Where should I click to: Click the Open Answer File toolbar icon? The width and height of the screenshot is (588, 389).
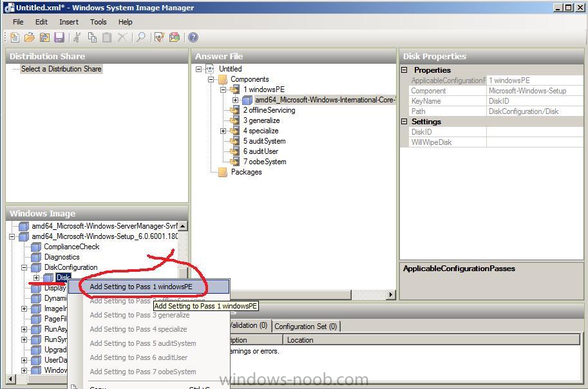[29, 37]
